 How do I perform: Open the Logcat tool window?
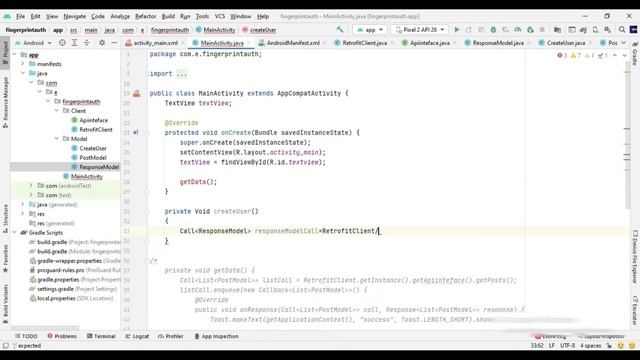pos(137,336)
